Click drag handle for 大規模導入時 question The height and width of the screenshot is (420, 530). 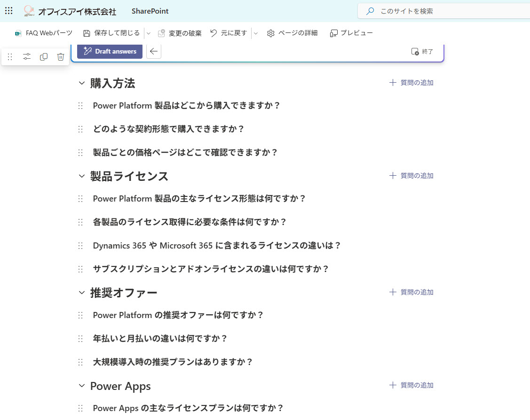[80, 362]
